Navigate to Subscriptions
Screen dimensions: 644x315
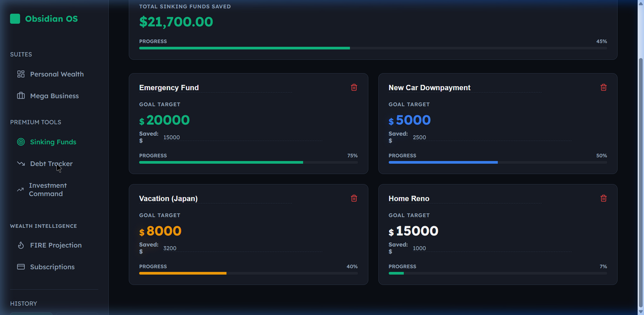[54, 267]
